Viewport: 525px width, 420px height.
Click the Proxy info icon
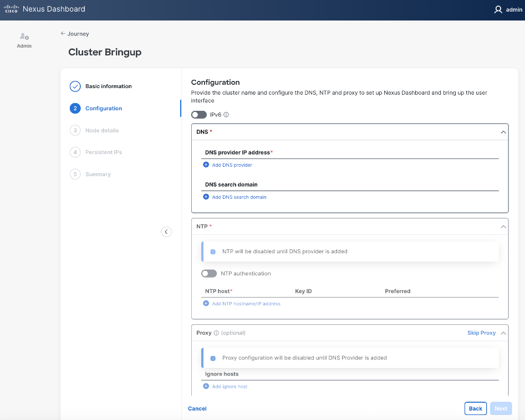[216, 333]
